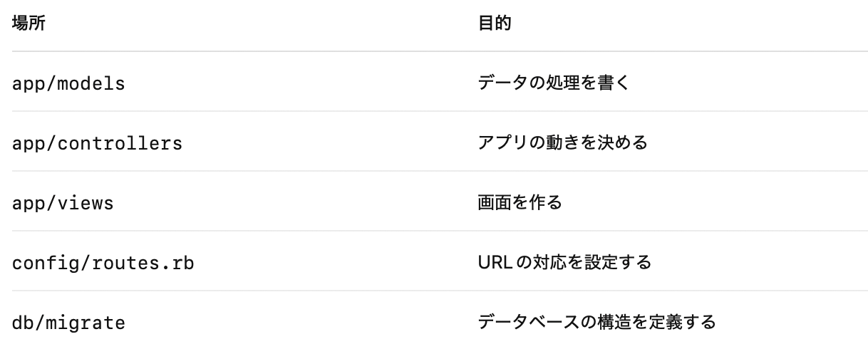Click the ".rb" extension of routes.rb

(178, 263)
